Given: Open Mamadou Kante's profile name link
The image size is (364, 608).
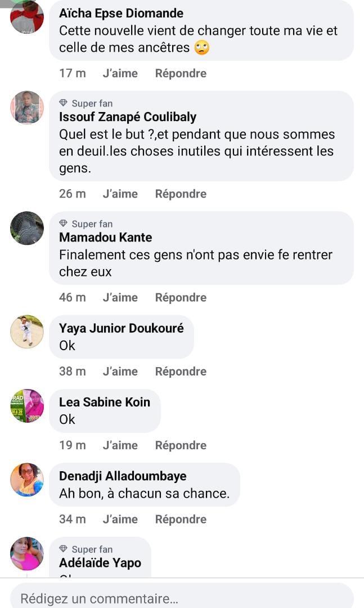Looking at the screenshot, I should coord(105,238).
